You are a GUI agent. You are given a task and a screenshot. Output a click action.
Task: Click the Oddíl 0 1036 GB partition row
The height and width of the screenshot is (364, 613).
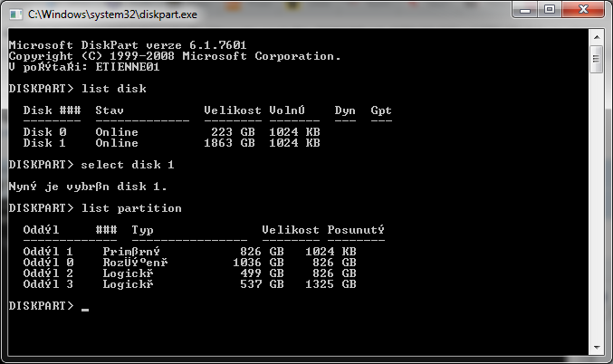tap(189, 262)
